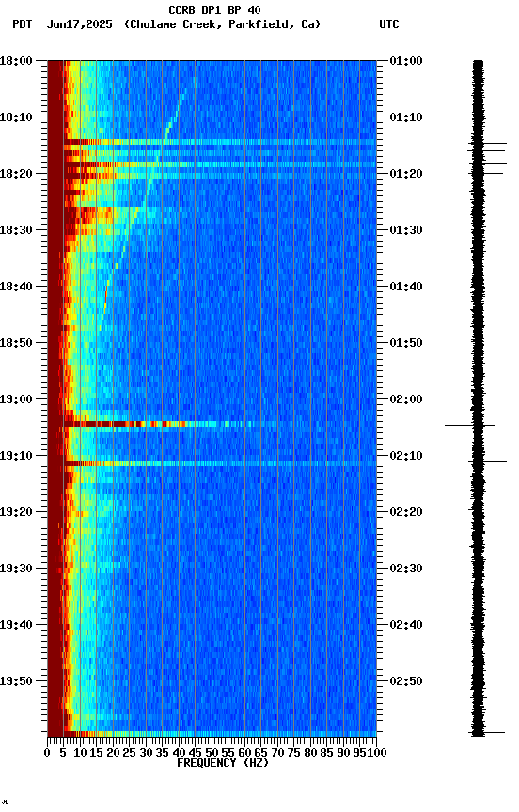The image size is (519, 812).
Task: Click the 30 Hz frequency axis label
Action: pyautogui.click(x=146, y=753)
